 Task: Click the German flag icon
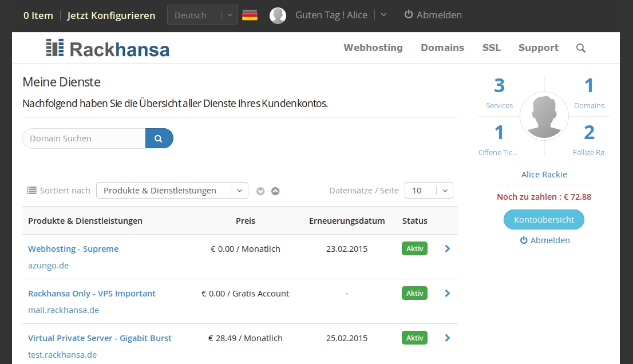pyautogui.click(x=250, y=15)
